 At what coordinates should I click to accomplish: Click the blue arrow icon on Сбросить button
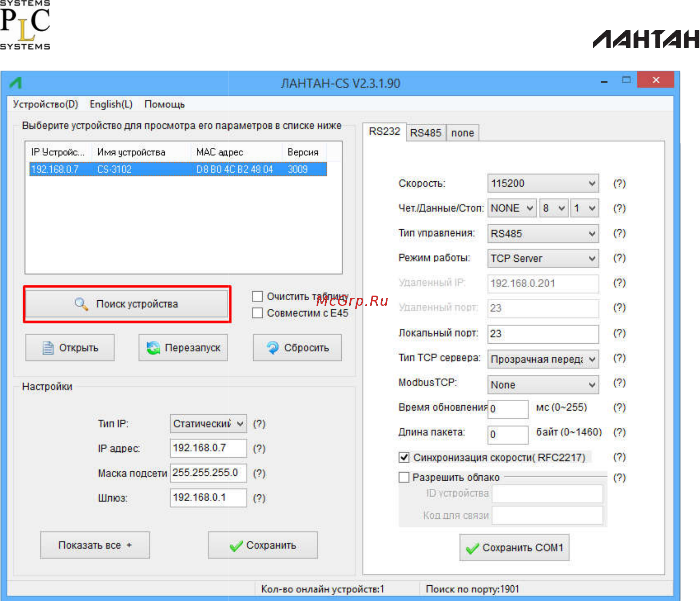[273, 348]
